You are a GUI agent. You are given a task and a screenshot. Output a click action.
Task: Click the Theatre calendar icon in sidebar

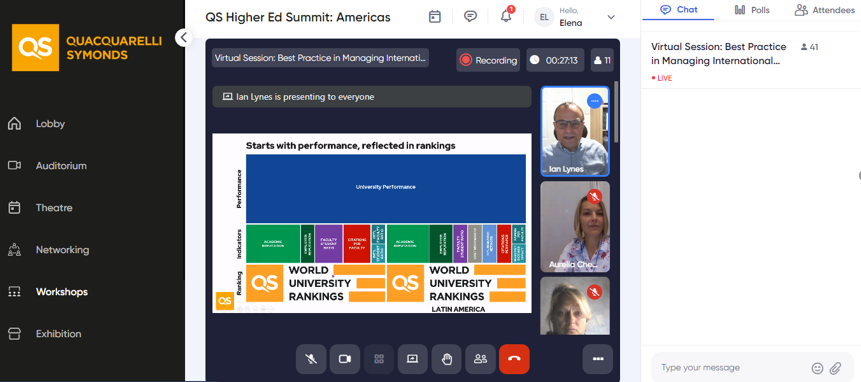point(14,207)
